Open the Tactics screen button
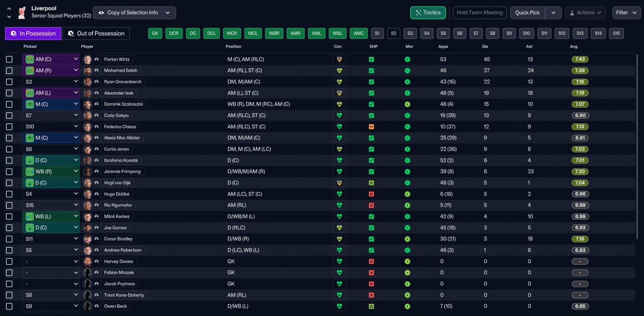 [428, 13]
